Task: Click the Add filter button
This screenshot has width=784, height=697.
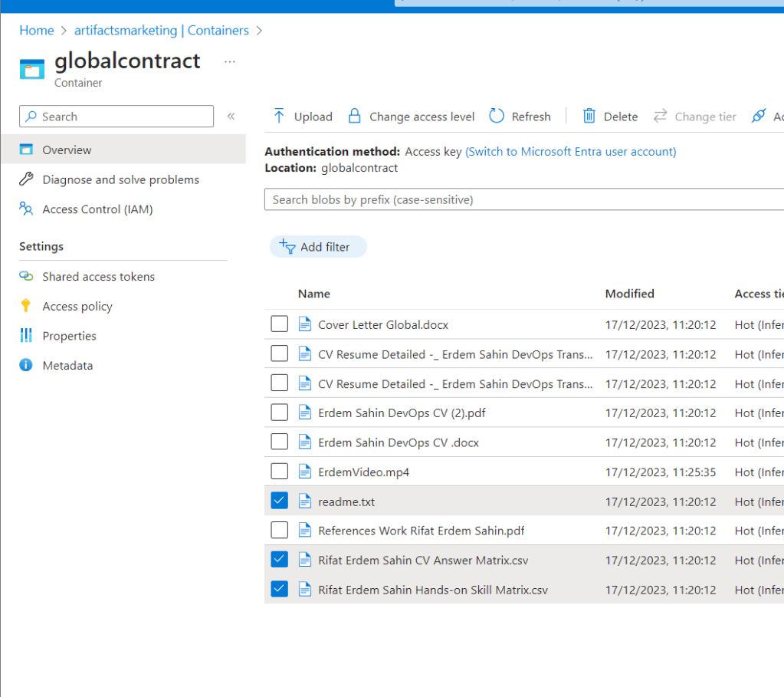Action: pos(318,247)
